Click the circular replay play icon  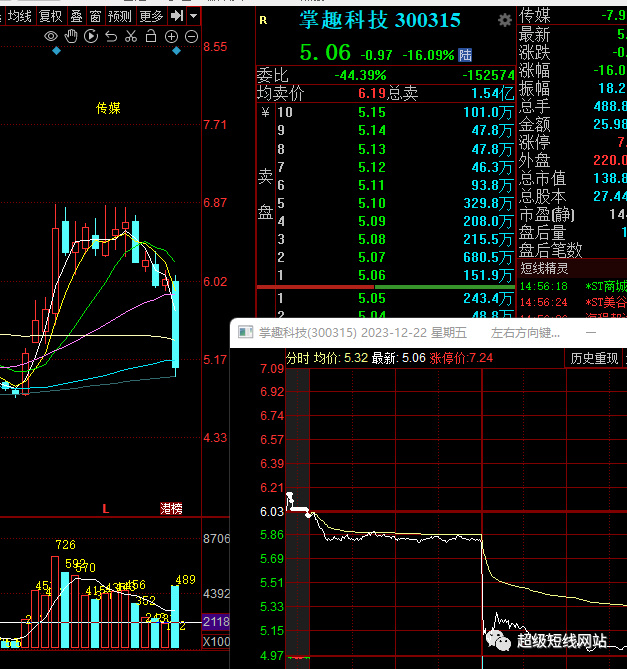point(91,37)
